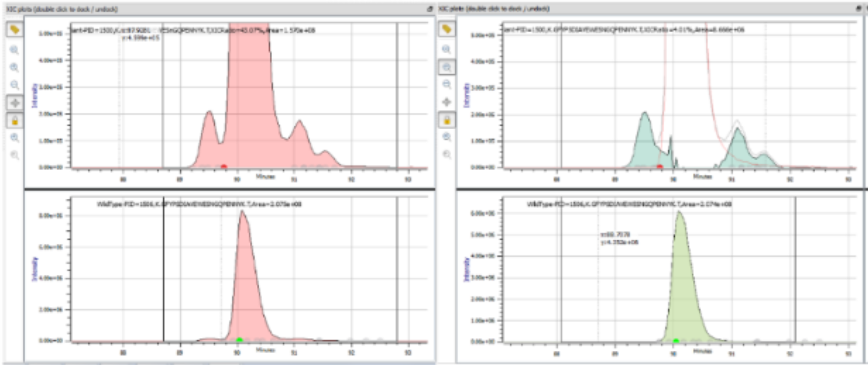Click the magnifier just below the lock, left panel
This screenshot has width=868, height=365.
tap(15, 138)
